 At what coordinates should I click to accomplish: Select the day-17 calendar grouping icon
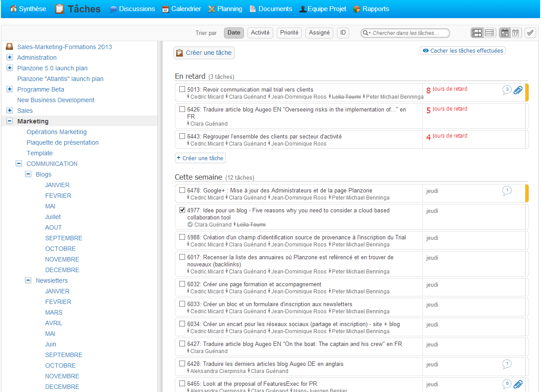click(516, 33)
